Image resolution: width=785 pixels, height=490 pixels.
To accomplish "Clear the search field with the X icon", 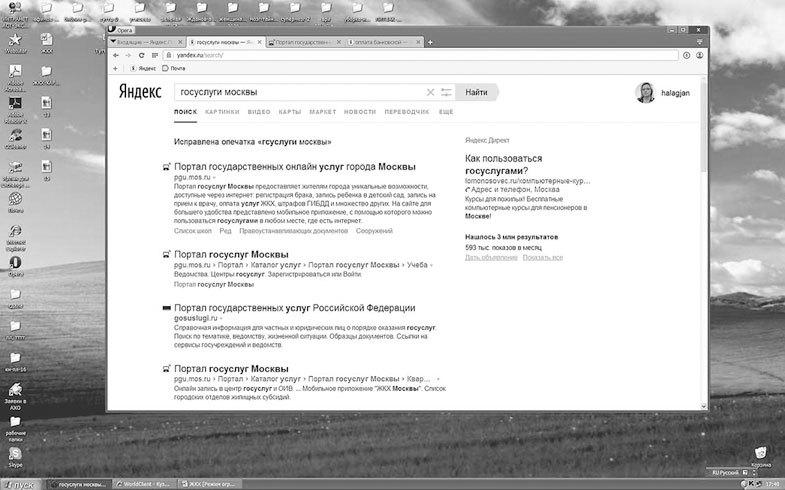I will (x=431, y=92).
